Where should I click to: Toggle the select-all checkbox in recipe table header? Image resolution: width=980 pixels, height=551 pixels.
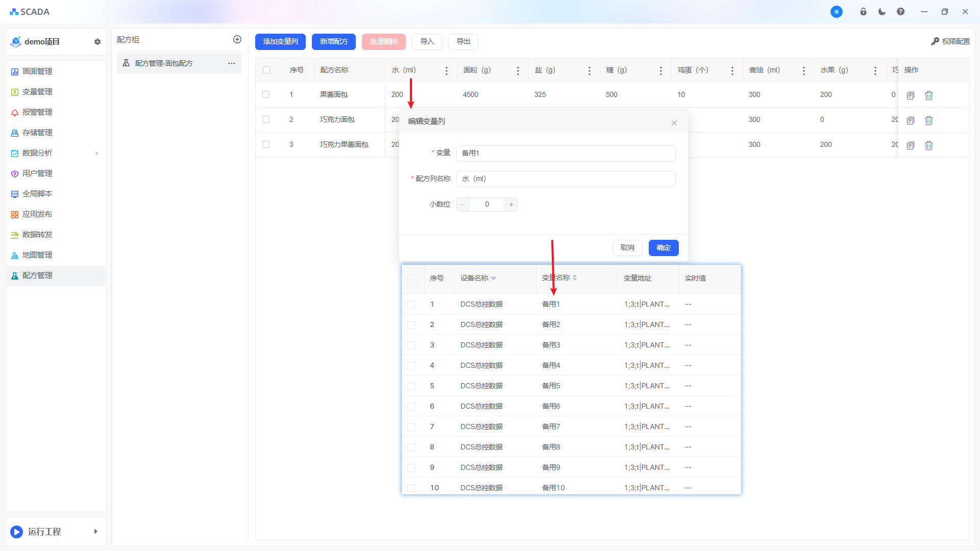pyautogui.click(x=266, y=70)
